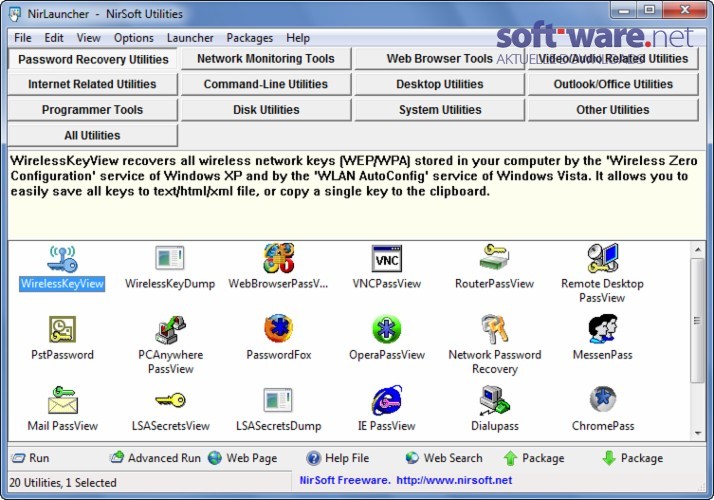Image resolution: width=714 pixels, height=500 pixels.
Task: Select the PstPassword icon
Action: [x=62, y=329]
